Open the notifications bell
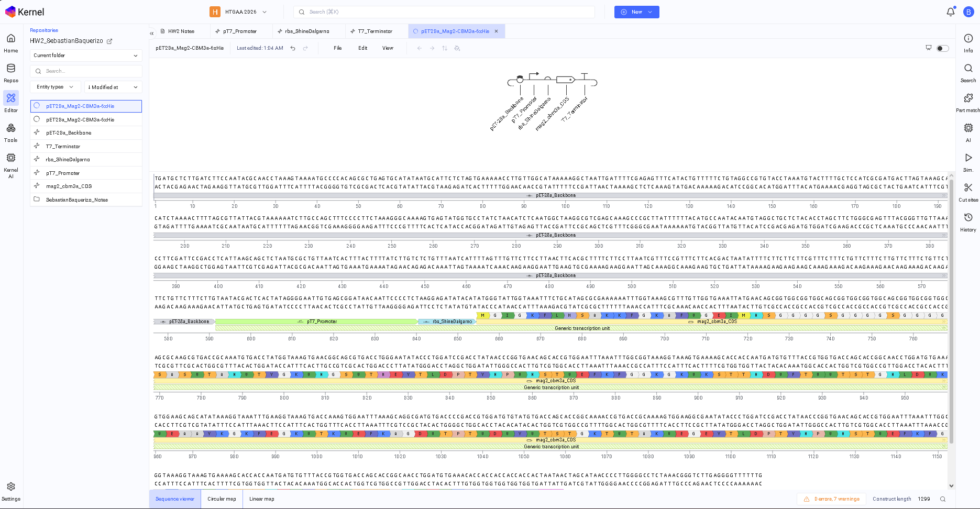 click(950, 12)
